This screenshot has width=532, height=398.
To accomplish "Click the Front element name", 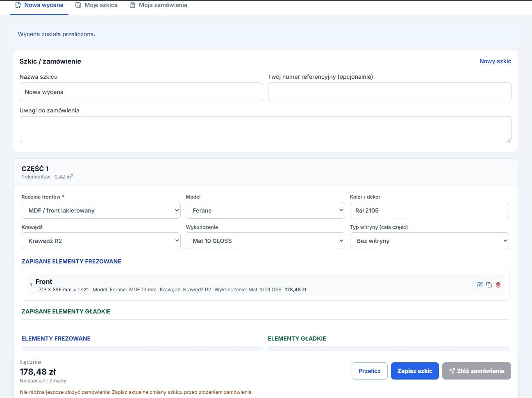I will [x=44, y=281].
